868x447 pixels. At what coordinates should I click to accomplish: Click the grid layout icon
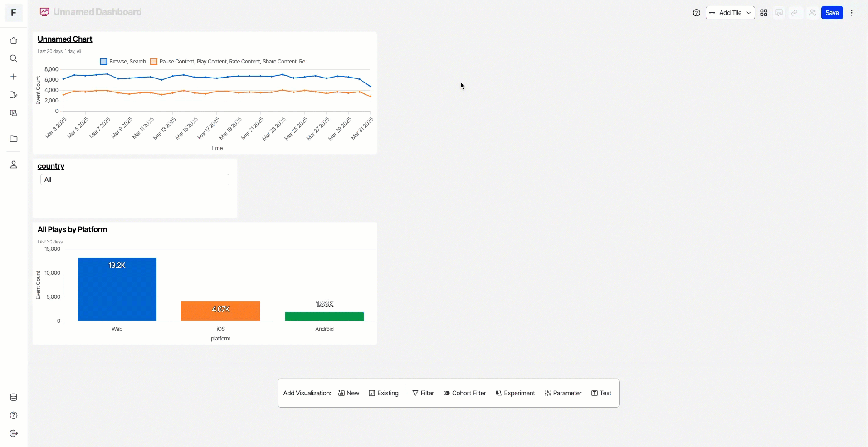click(764, 13)
